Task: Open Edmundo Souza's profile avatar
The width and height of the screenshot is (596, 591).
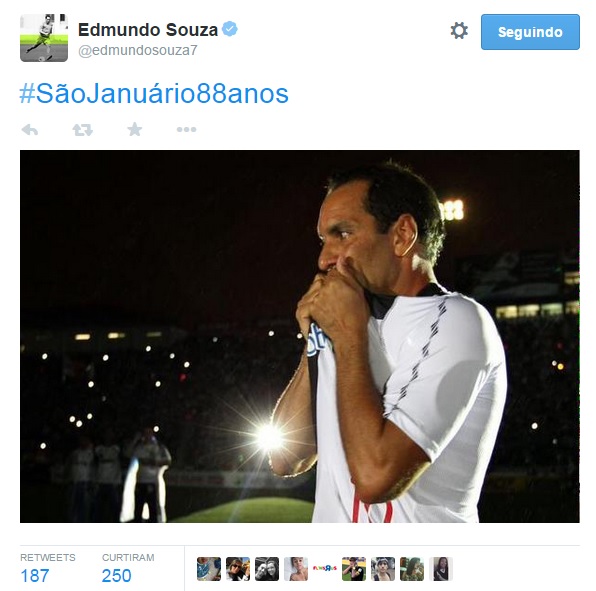Action: (44, 38)
